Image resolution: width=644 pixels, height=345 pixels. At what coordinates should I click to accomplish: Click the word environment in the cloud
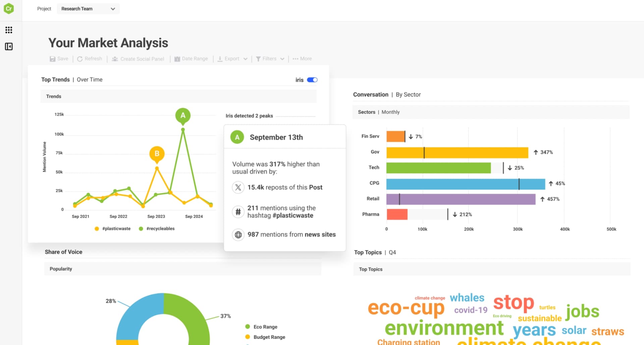tap(444, 328)
